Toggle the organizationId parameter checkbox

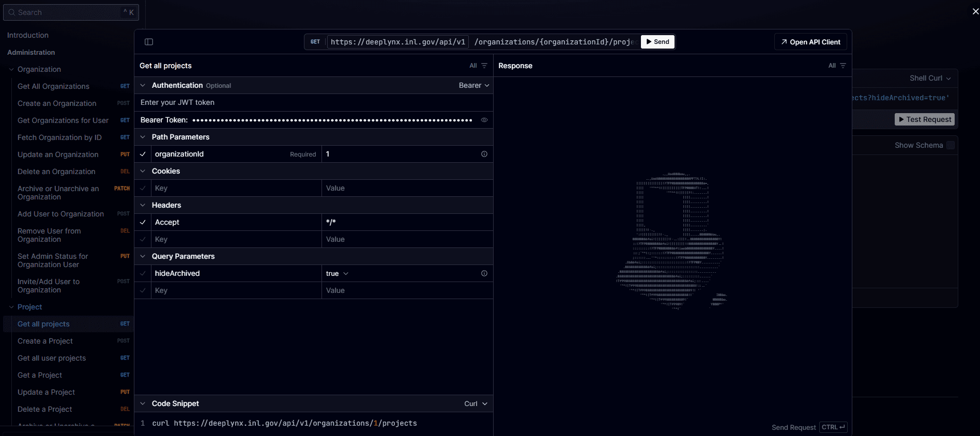pos(143,154)
